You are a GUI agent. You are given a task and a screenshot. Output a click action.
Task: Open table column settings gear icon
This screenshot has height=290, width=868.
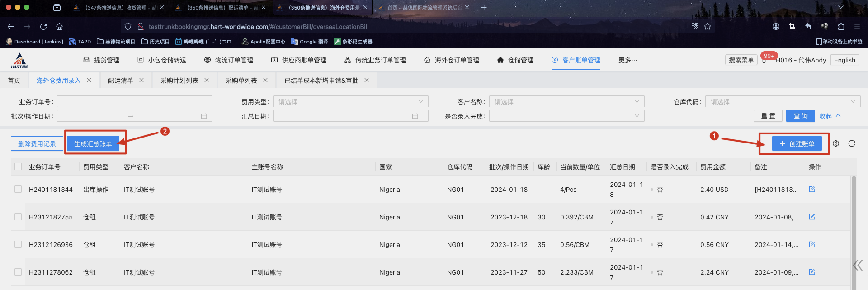(x=836, y=143)
